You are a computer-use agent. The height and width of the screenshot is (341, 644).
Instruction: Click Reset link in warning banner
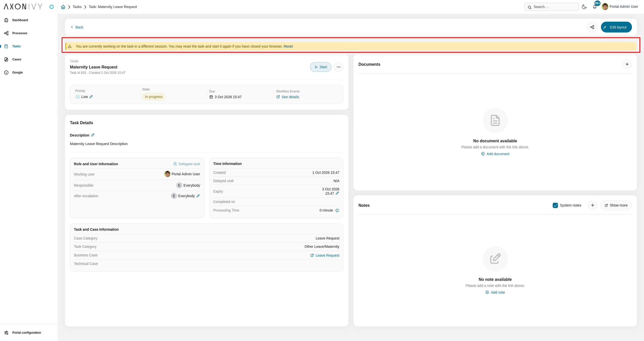pyautogui.click(x=288, y=46)
